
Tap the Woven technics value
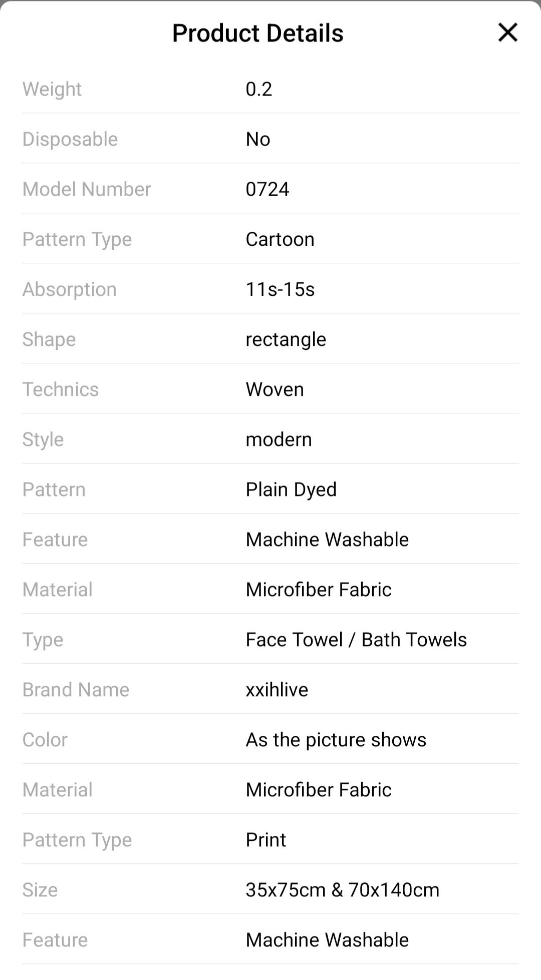click(275, 389)
